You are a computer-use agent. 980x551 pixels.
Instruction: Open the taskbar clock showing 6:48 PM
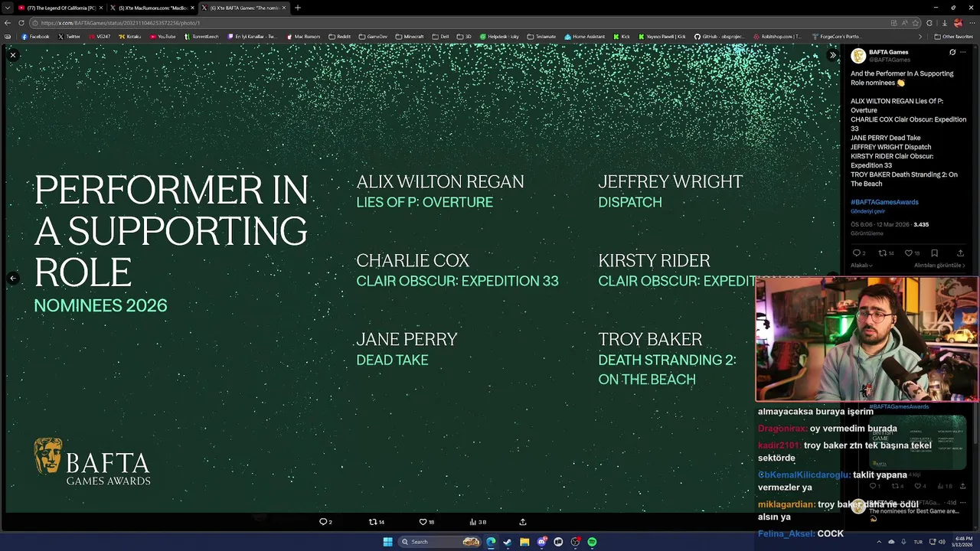click(x=962, y=542)
